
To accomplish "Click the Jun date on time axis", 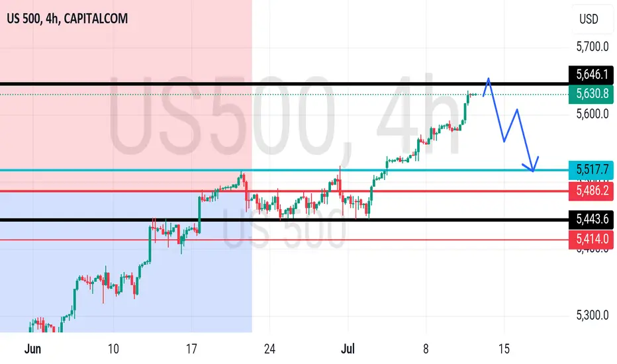I will (x=32, y=349).
